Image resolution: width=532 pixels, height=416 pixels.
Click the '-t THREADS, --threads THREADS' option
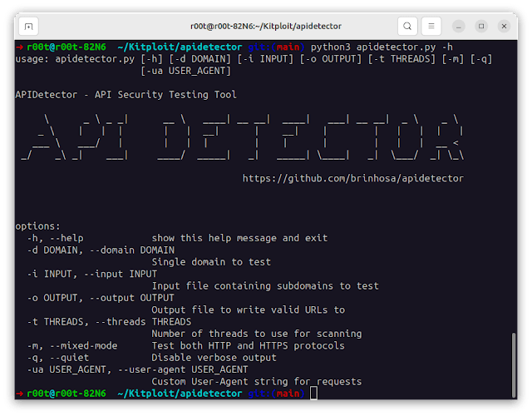coord(109,322)
